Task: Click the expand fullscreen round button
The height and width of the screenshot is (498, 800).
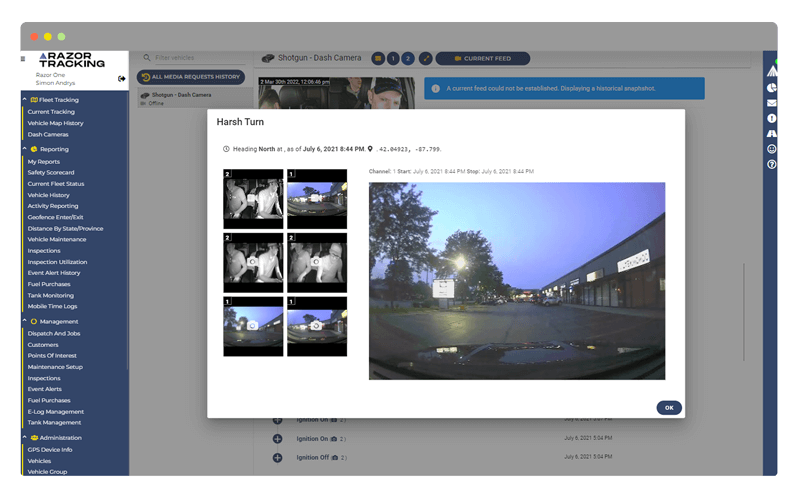Action: (426, 59)
